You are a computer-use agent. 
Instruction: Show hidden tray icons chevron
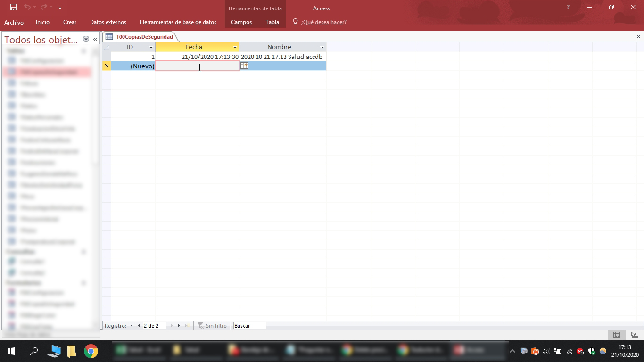tap(512, 351)
